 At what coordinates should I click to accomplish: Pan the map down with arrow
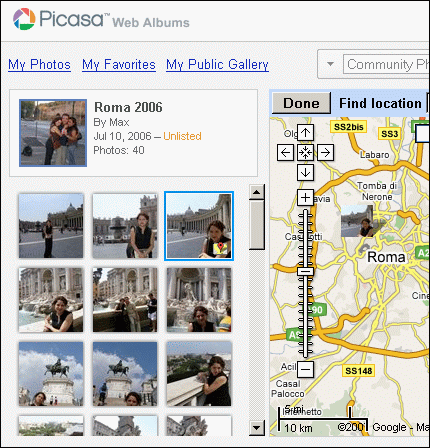pyautogui.click(x=305, y=173)
